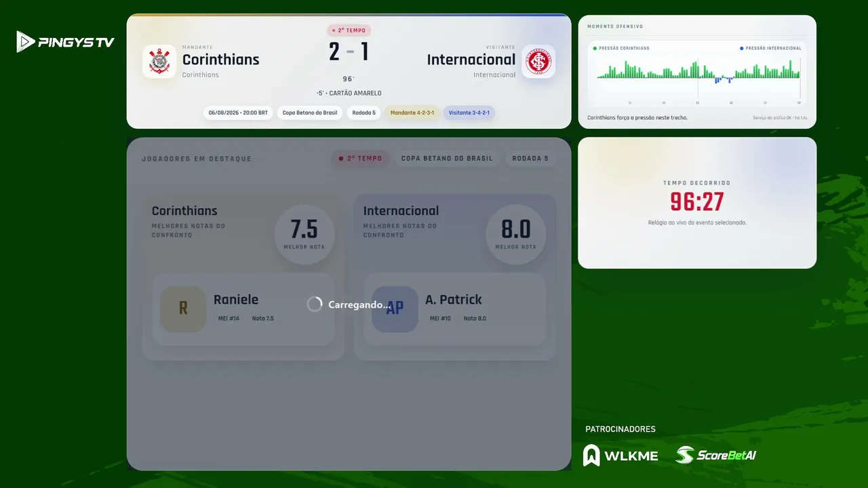Click the Pingys TV logo
This screenshot has height=488, width=868.
(66, 42)
